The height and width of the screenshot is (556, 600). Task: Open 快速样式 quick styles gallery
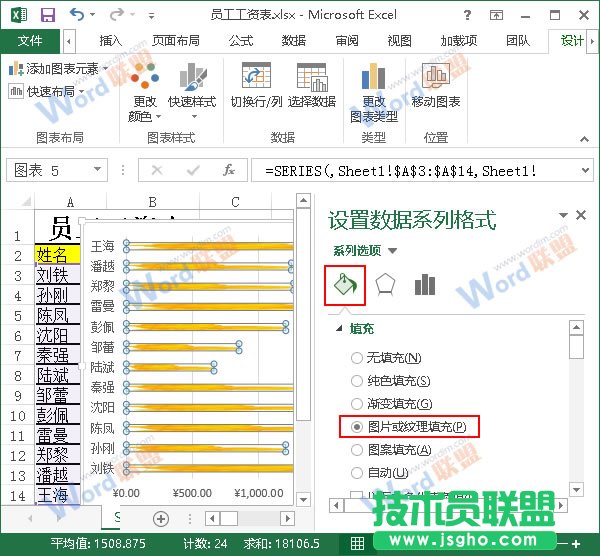192,91
